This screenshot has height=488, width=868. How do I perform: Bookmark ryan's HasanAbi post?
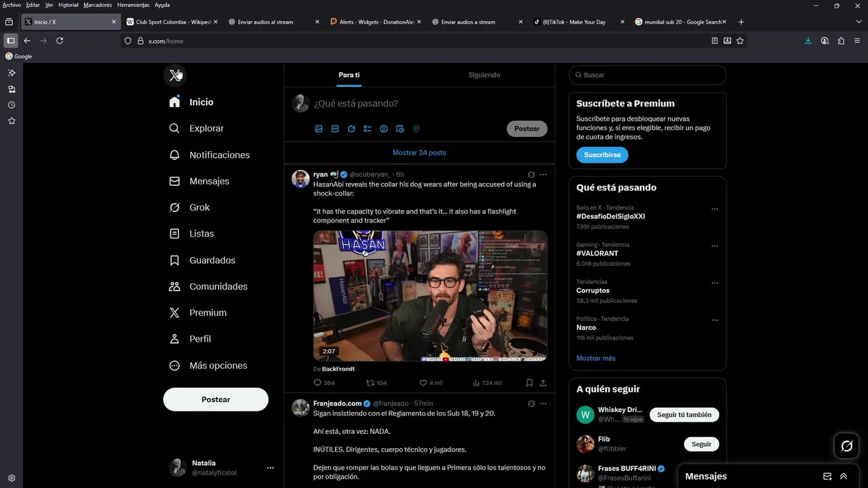coord(530,383)
